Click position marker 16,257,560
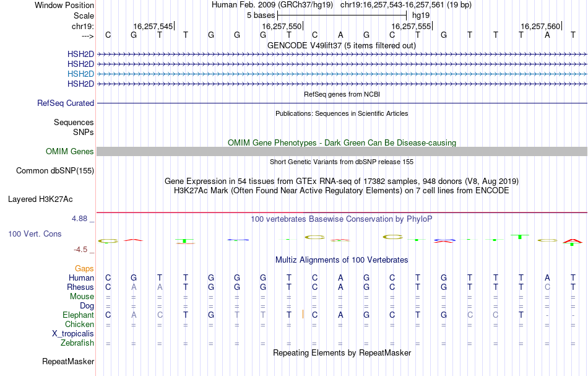Screen dimensions: 588x376 tap(540, 26)
